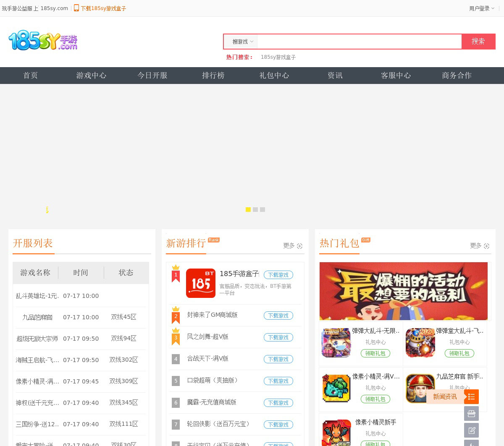Click the gray printer-style sidebar icon
Viewport: 504px width, 446px height.
click(471, 413)
